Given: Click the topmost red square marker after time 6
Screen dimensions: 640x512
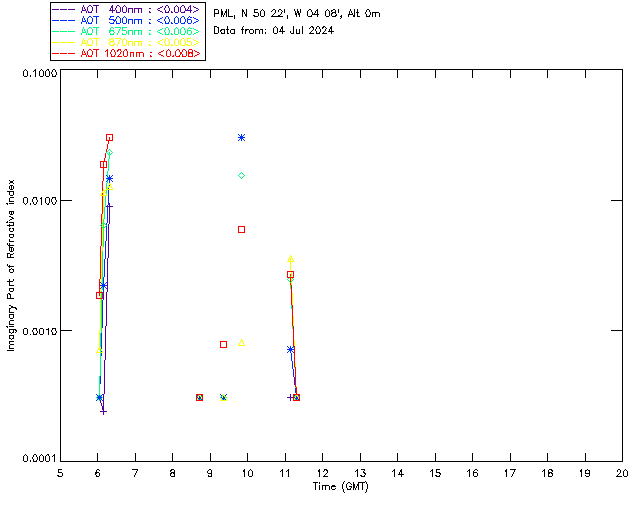Looking at the screenshot, I should 109,138.
